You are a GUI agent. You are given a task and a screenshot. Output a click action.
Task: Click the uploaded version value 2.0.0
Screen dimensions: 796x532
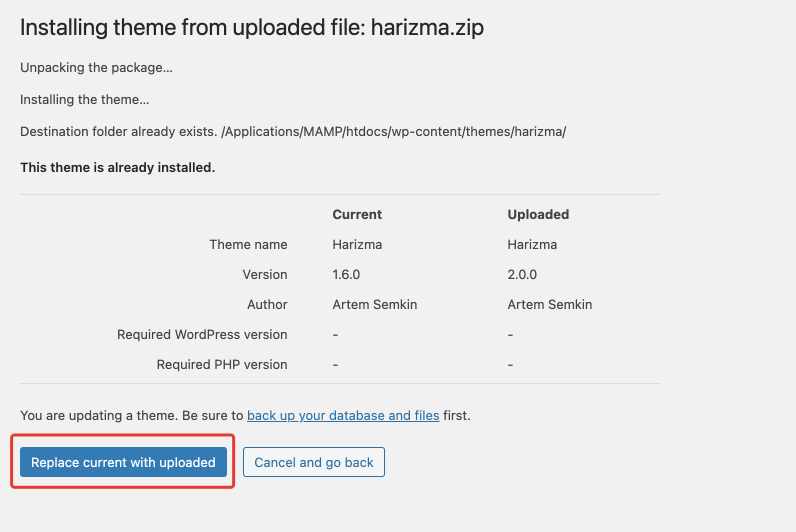click(x=522, y=274)
